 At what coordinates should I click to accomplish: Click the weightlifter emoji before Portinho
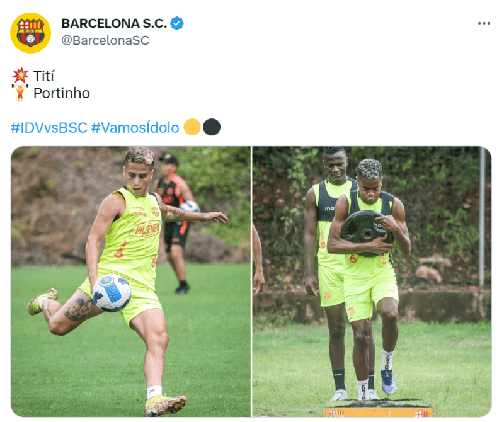tap(20, 93)
